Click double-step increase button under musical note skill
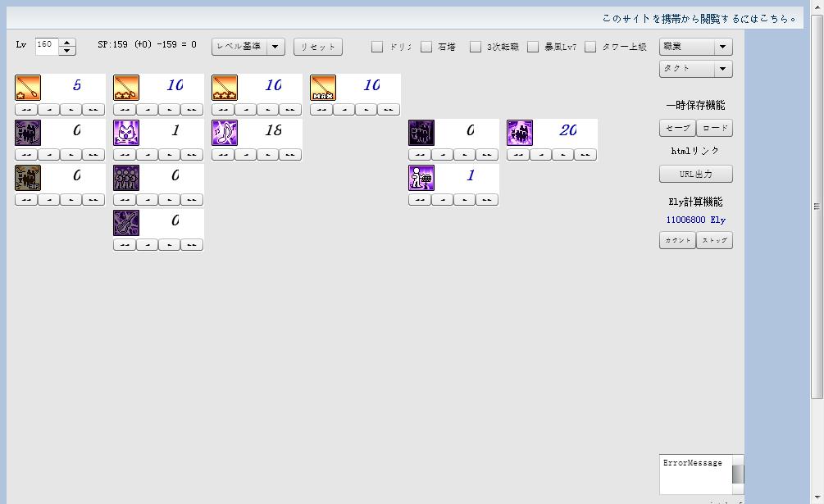 (x=290, y=154)
